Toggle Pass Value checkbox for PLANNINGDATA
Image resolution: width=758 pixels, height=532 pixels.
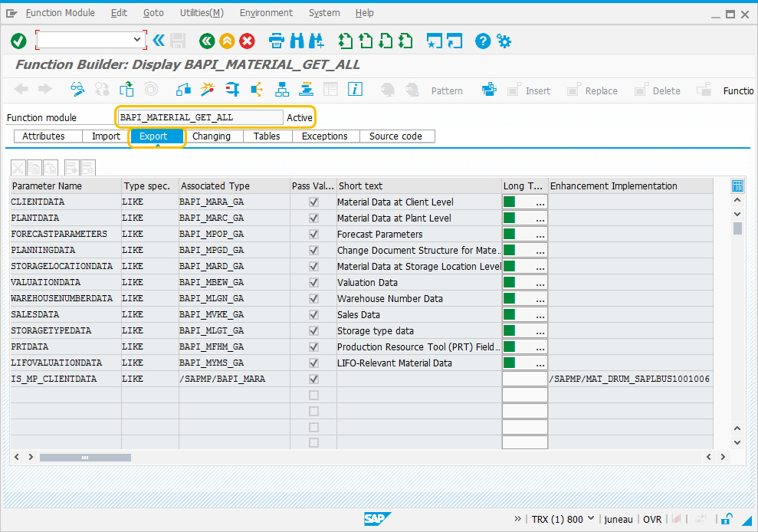[x=313, y=250]
